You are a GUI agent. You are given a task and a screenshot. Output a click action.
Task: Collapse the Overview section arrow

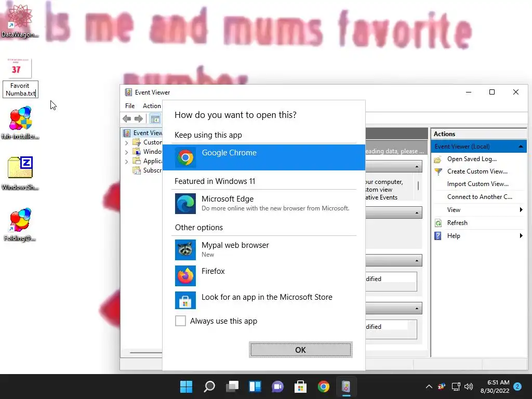tap(417, 167)
